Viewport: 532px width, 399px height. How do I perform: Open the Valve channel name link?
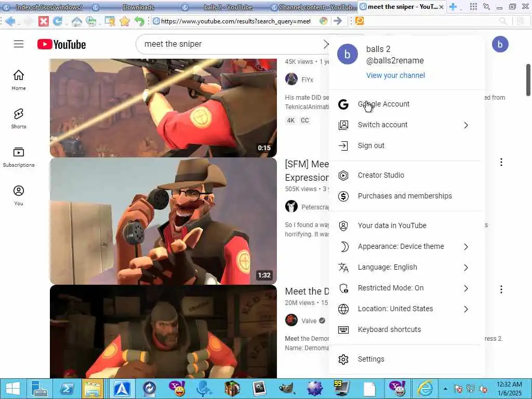[x=309, y=321]
